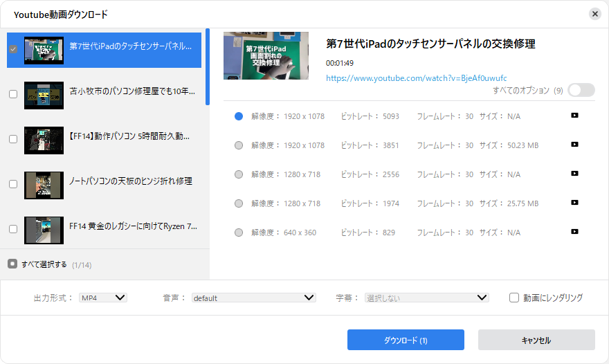
Task: Click video icon on 2556 bitrate row
Action: (574, 174)
